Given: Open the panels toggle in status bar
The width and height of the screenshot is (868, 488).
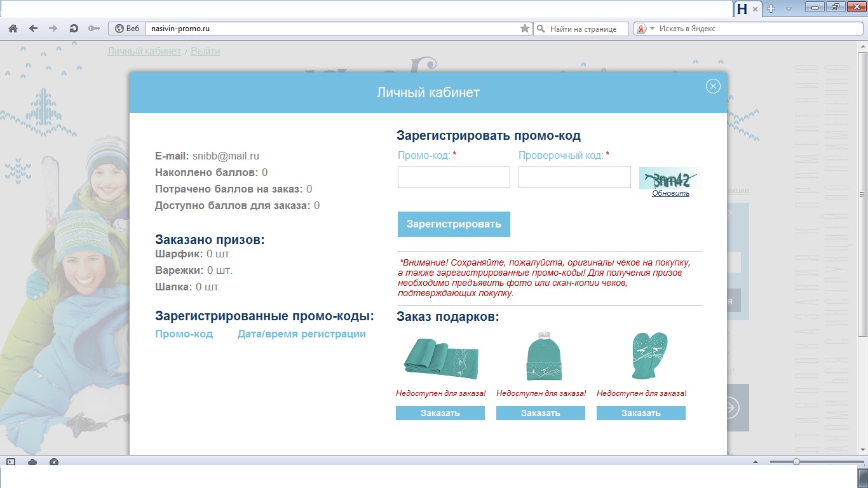Looking at the screenshot, I should (x=10, y=462).
